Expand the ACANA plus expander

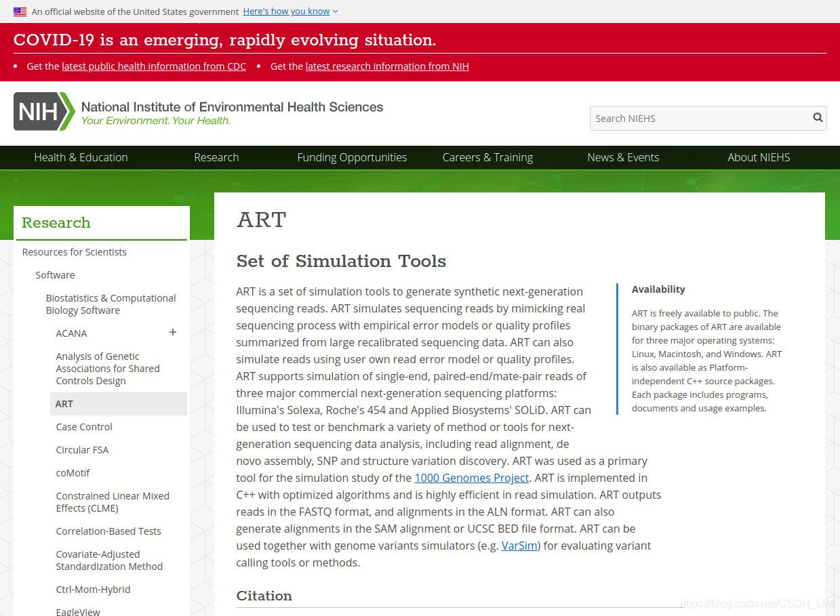(173, 332)
